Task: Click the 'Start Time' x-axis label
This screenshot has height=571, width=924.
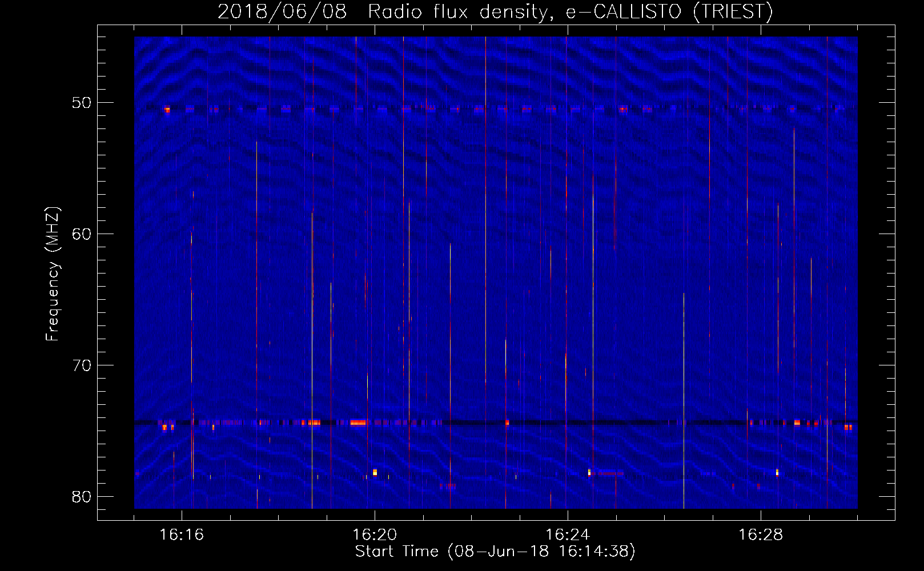Action: coord(495,551)
